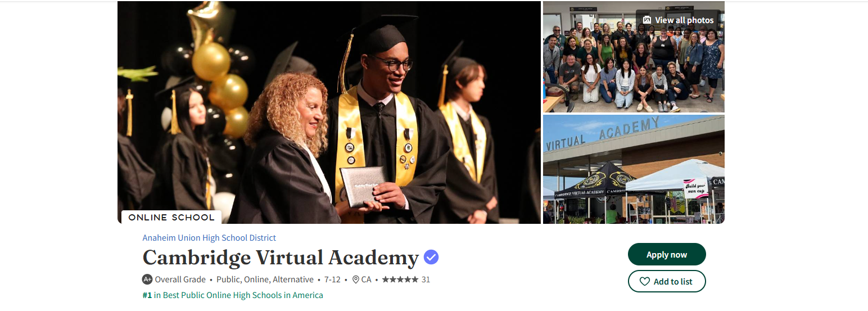868x311 pixels.
Task: Click the 7-12 grade range text
Action: click(x=332, y=279)
